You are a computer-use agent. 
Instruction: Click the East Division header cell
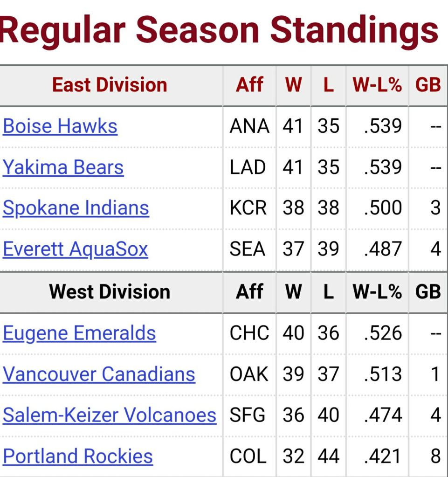[110, 85]
